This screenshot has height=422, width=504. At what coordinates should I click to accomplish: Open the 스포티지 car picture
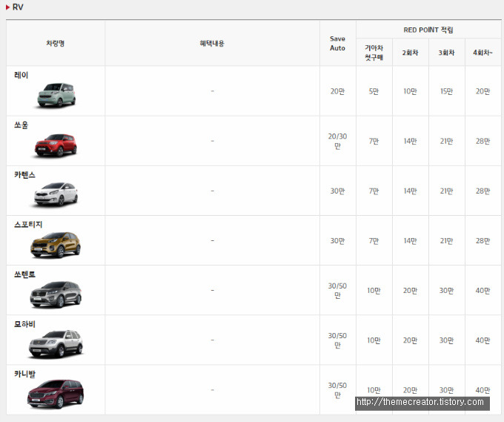[56, 245]
